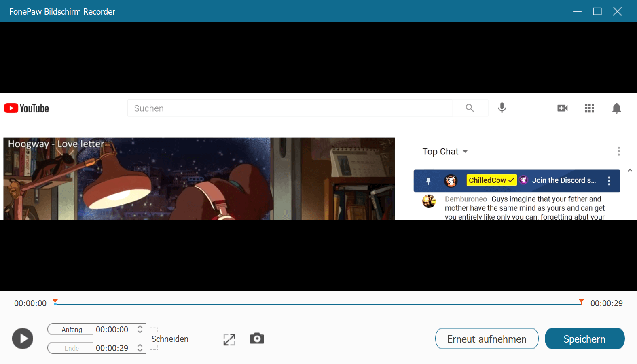
Task: Click the microphone voice search icon
Action: point(502,108)
